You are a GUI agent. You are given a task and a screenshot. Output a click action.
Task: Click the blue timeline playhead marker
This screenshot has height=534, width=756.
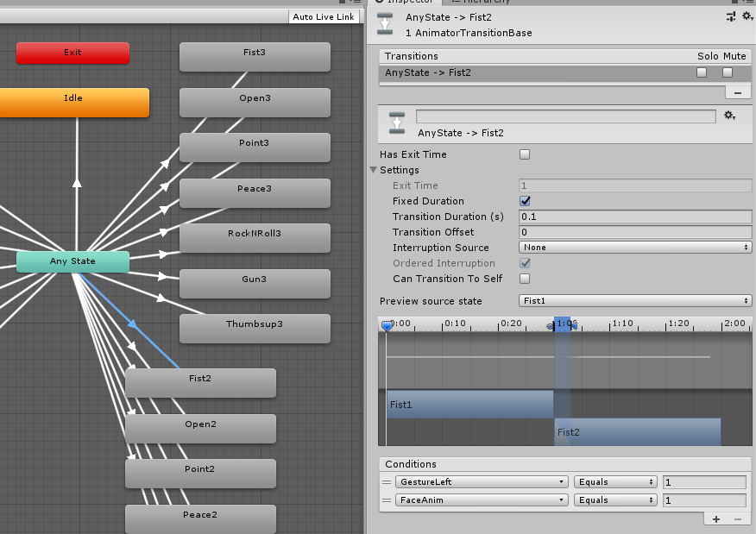point(387,325)
